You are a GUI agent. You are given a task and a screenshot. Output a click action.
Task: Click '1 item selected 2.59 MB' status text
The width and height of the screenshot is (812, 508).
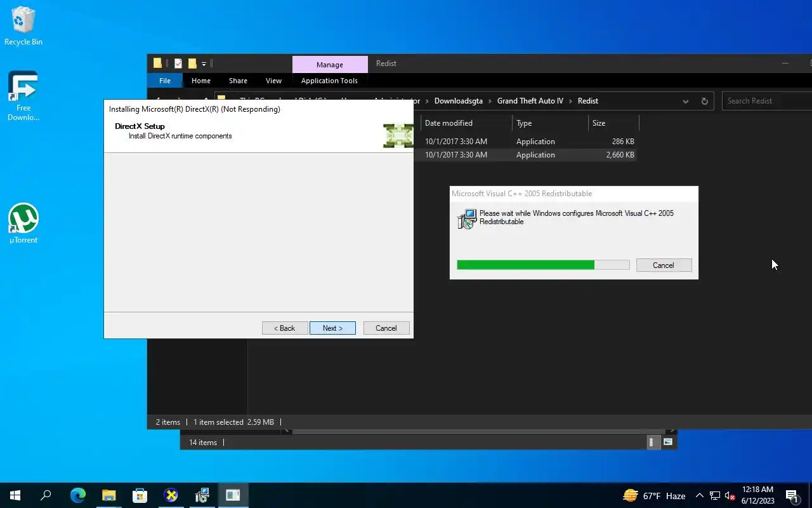[x=233, y=422]
